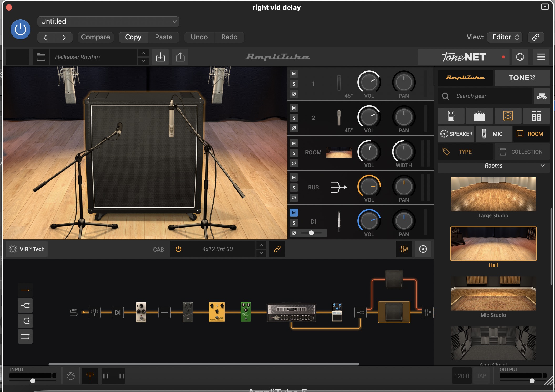This screenshot has height=392, width=555.
Task: Mute the DI channel
Action: [294, 213]
